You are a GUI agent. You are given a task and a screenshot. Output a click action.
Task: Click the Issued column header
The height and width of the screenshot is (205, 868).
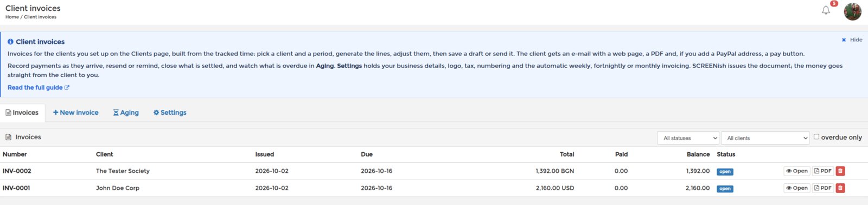point(265,154)
